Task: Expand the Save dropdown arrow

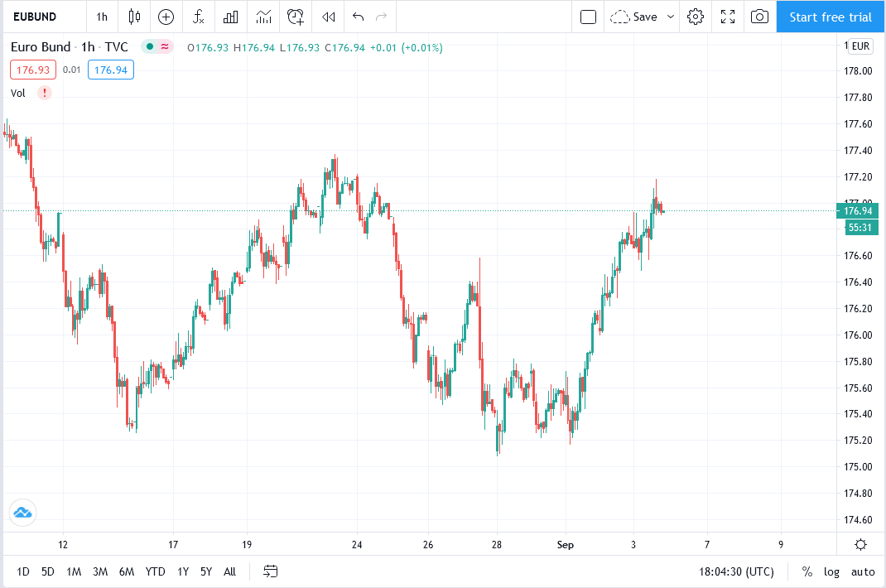Action: click(671, 17)
